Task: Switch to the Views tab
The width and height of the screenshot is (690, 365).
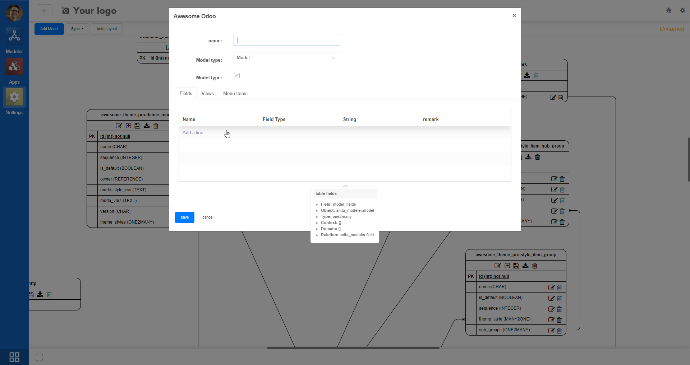Action: point(207,93)
